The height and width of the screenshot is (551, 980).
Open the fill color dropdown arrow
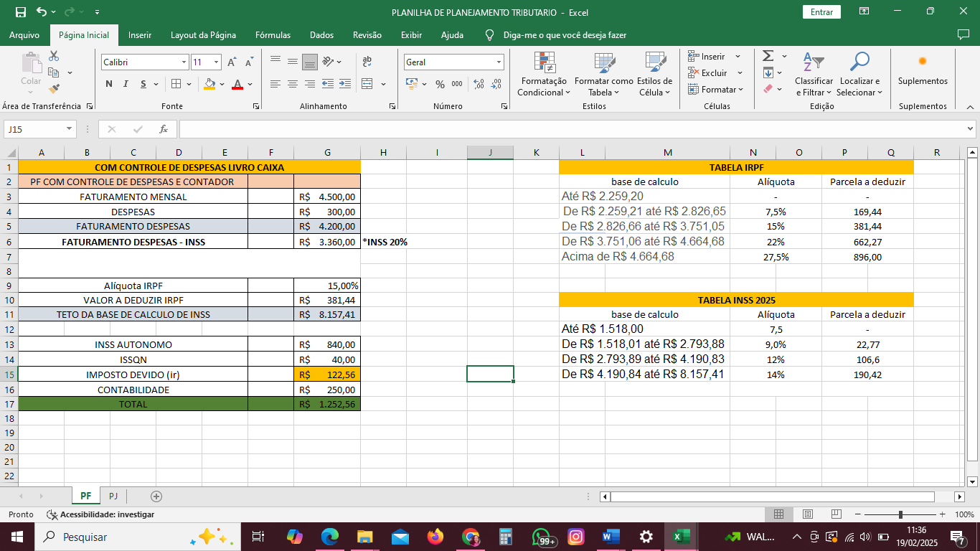pyautogui.click(x=221, y=84)
